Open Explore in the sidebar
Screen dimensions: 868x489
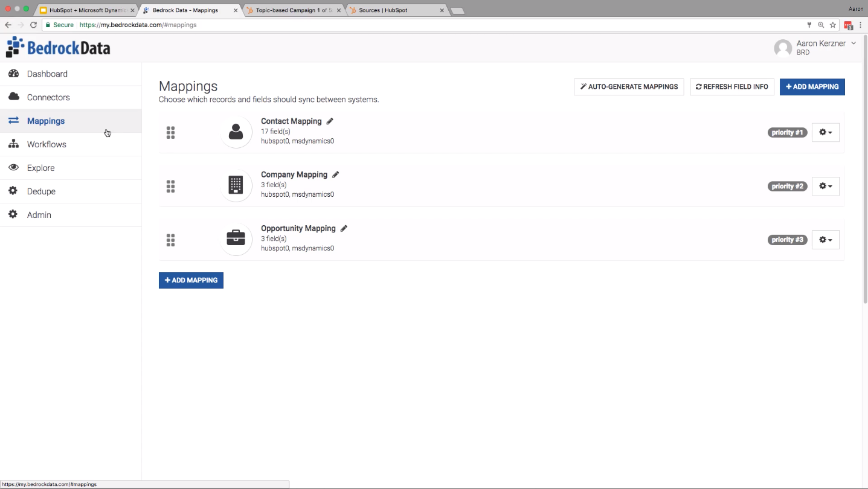71,168
